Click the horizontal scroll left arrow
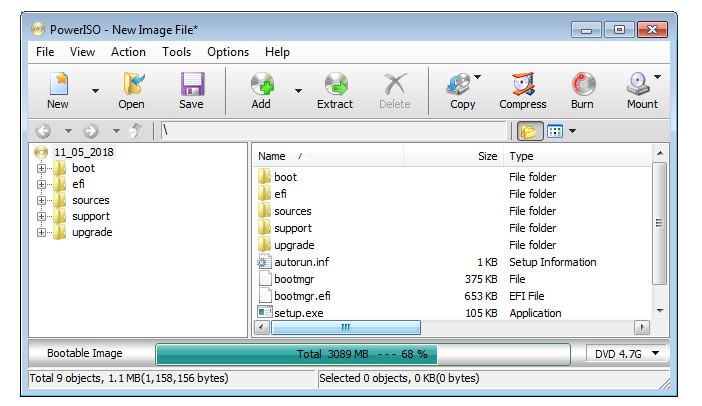The width and height of the screenshot is (702, 406). [262, 328]
